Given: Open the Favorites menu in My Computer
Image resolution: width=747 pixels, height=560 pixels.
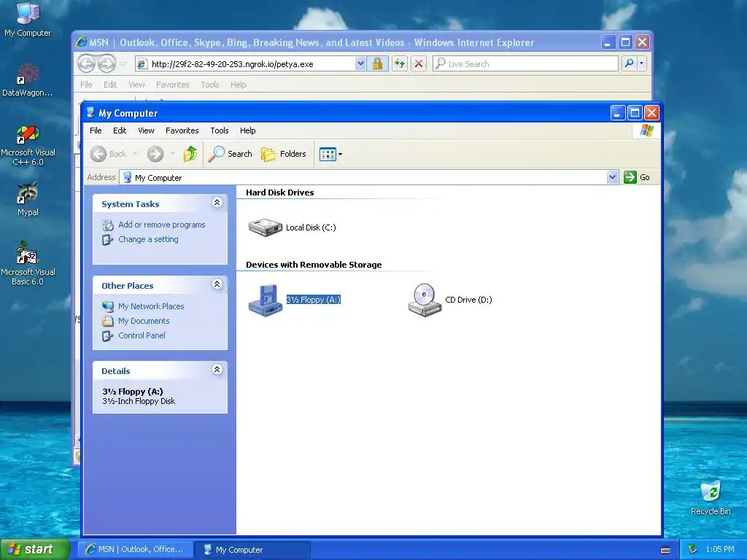Looking at the screenshot, I should pyautogui.click(x=182, y=131).
